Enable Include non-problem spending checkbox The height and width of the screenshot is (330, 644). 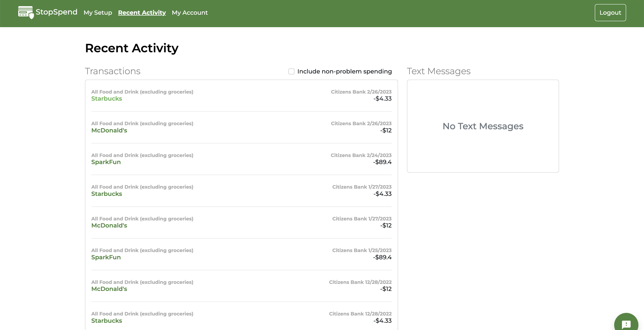click(x=291, y=71)
